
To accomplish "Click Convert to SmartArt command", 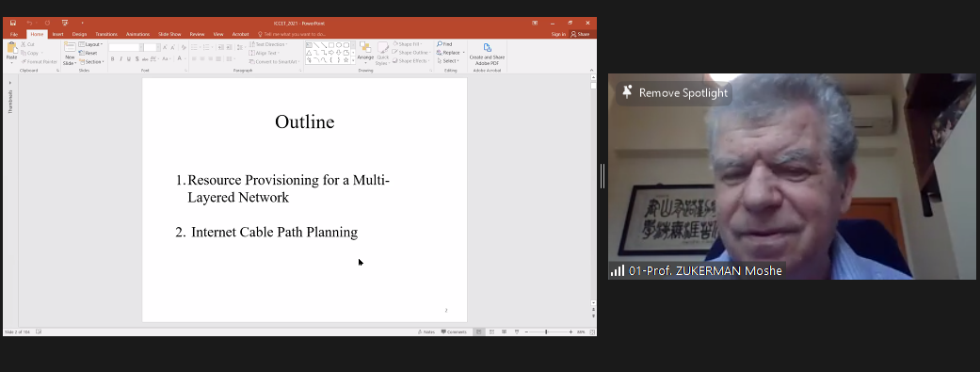I will [x=274, y=62].
